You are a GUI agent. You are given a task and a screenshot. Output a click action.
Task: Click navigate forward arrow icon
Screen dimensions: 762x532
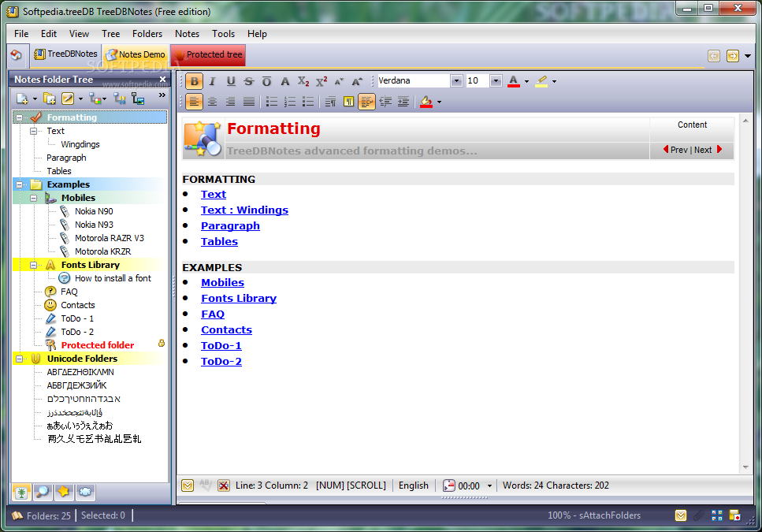(x=732, y=56)
